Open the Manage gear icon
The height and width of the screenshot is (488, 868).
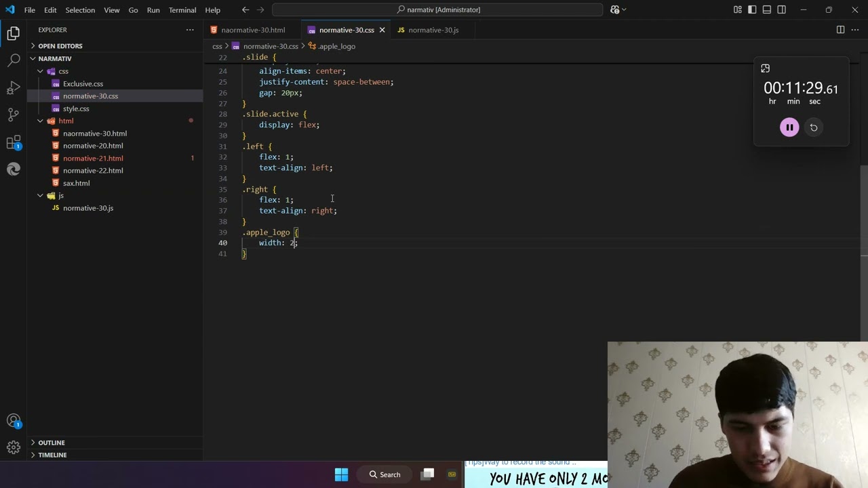click(x=14, y=447)
